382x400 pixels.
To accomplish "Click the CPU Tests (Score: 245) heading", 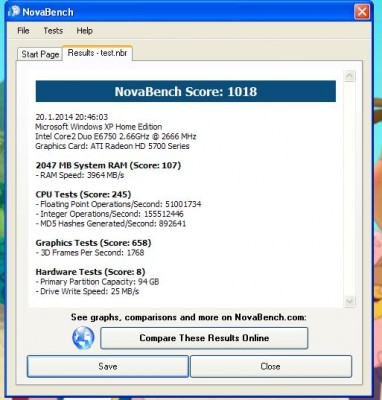I will point(83,194).
